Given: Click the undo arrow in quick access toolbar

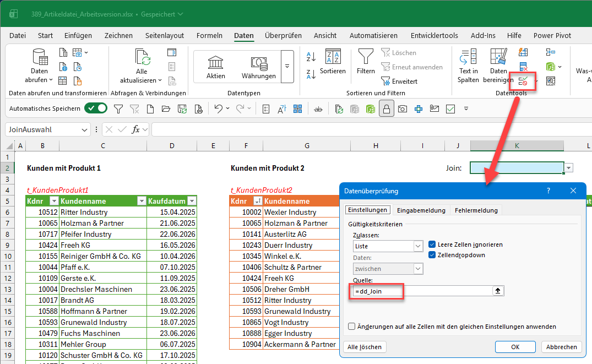Looking at the screenshot, I should [x=218, y=108].
